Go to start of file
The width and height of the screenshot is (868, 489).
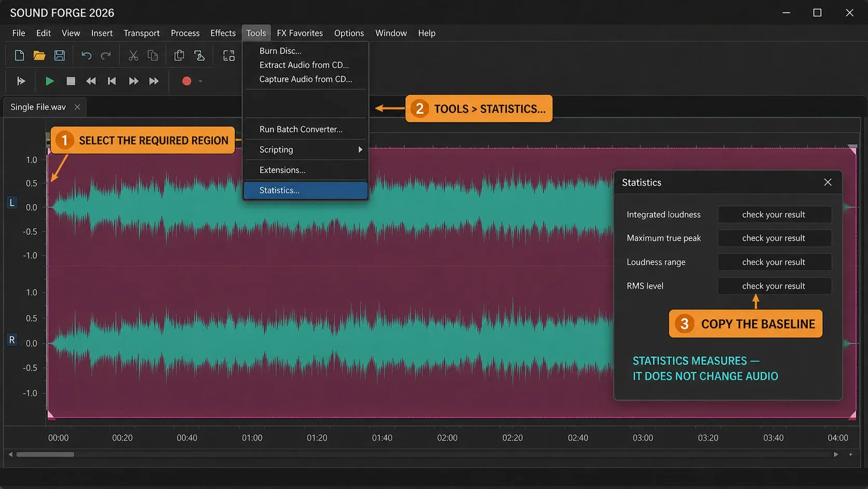112,81
